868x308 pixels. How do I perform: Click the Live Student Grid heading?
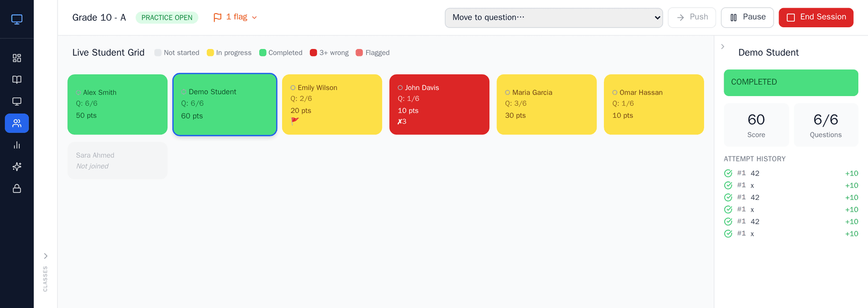click(108, 53)
